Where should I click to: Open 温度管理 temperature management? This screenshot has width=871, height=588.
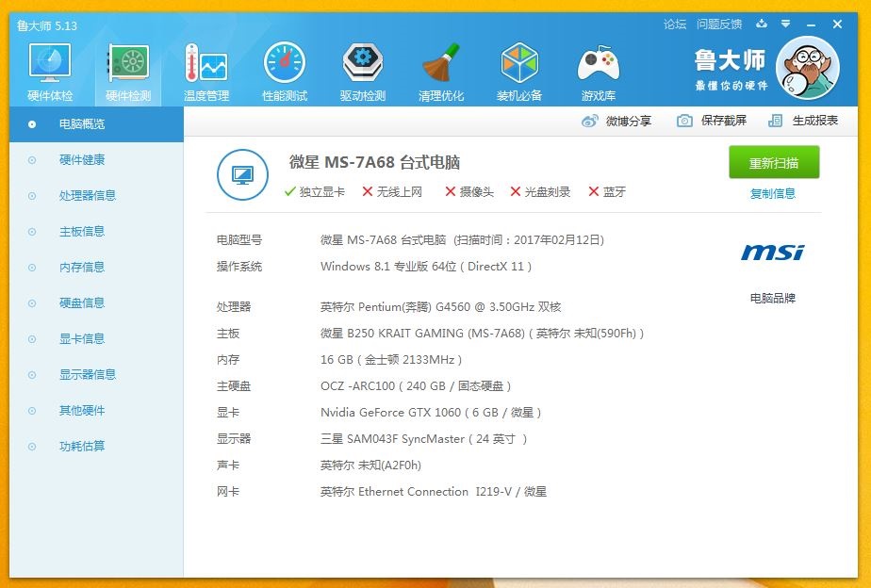pos(205,68)
